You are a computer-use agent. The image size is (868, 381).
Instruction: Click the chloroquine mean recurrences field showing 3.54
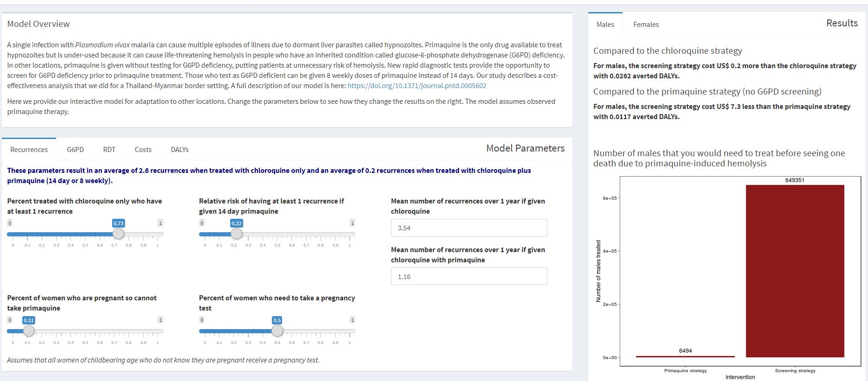click(469, 228)
